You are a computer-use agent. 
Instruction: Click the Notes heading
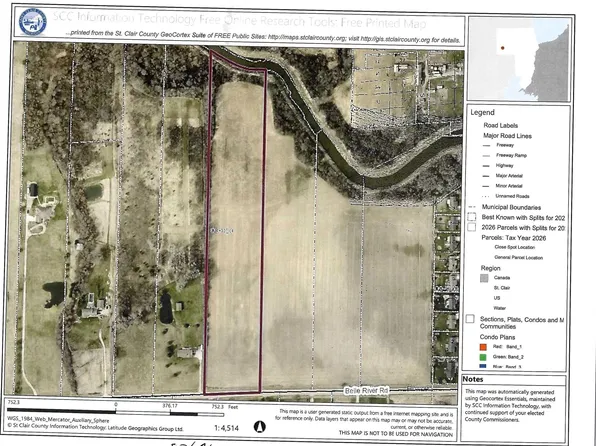[x=473, y=379]
